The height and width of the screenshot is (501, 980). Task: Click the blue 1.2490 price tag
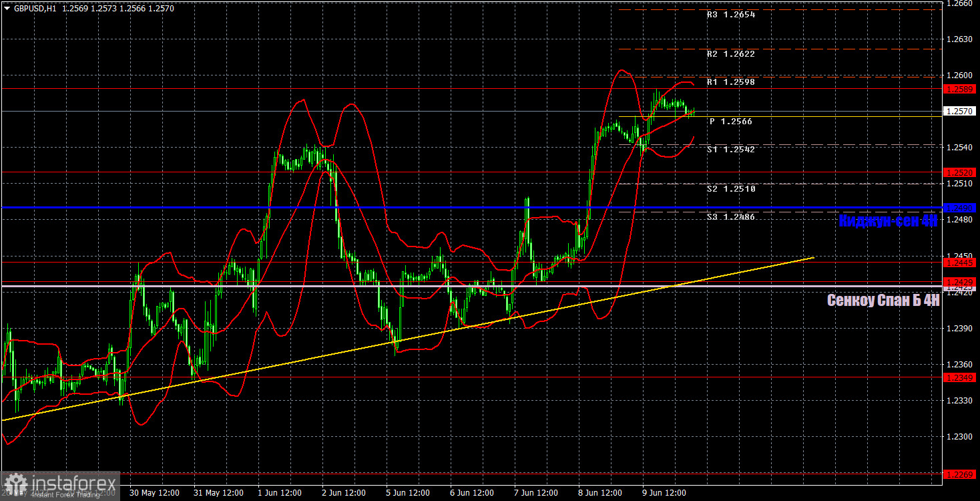[960, 208]
